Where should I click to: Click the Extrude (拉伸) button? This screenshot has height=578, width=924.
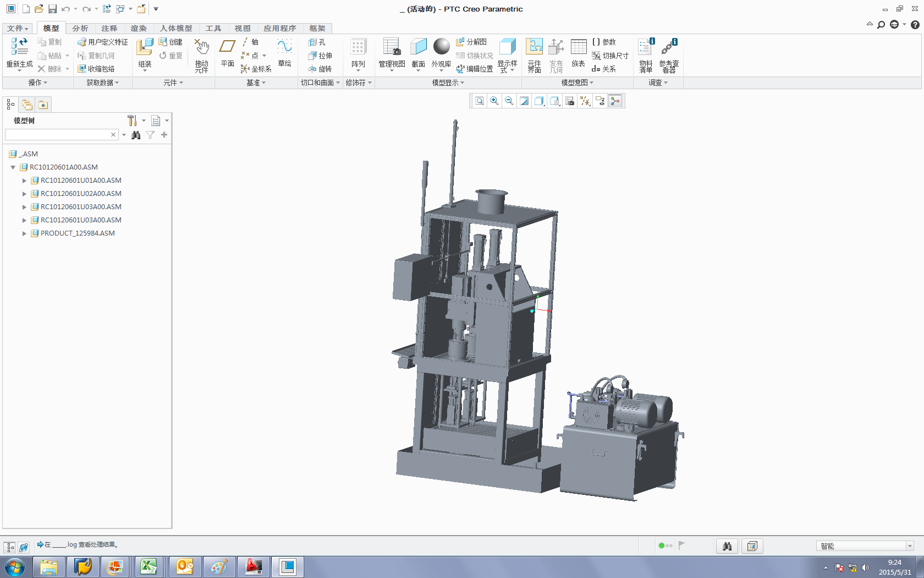click(320, 56)
